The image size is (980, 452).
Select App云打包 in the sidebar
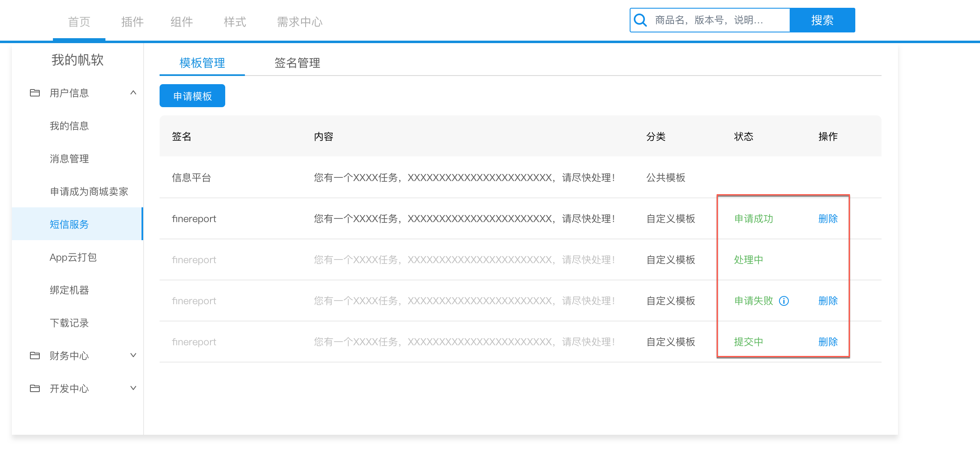pos(73,257)
